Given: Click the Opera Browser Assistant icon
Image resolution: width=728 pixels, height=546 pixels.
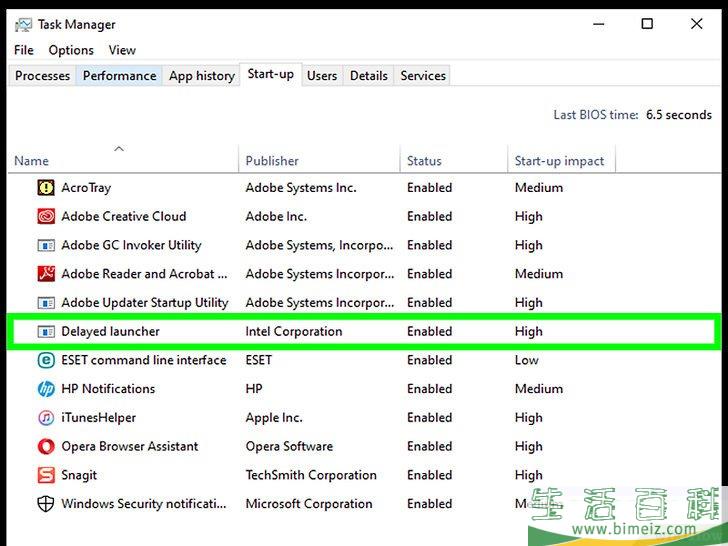Looking at the screenshot, I should coord(46,447).
